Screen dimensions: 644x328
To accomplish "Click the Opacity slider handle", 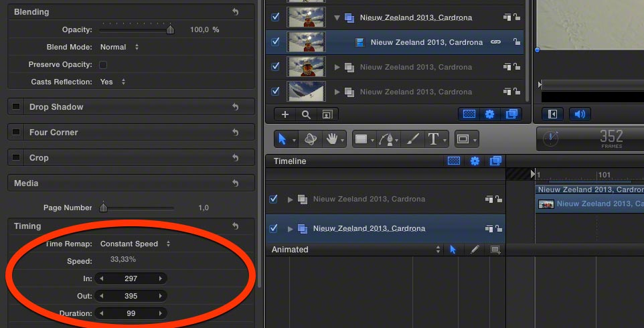I will [x=170, y=29].
